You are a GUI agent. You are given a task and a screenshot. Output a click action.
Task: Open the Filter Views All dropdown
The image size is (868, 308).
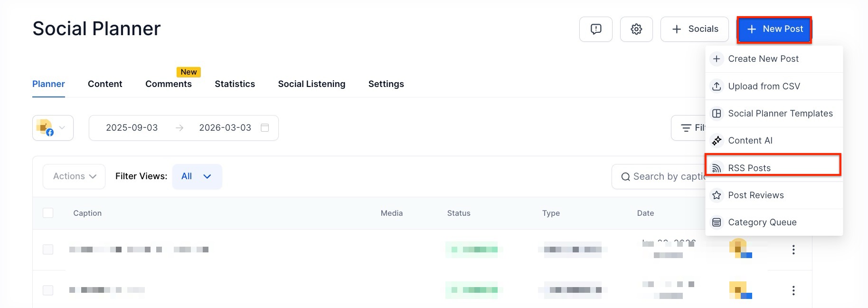(197, 176)
